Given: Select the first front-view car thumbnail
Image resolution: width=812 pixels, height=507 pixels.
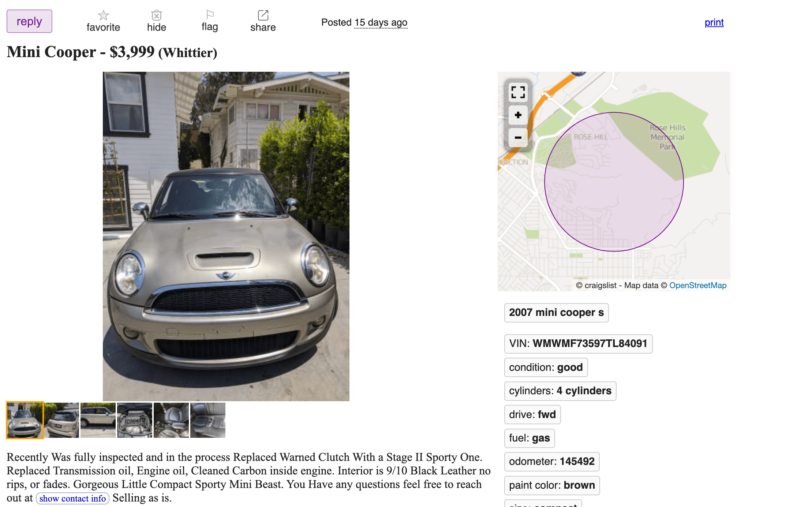Looking at the screenshot, I should click(x=25, y=420).
